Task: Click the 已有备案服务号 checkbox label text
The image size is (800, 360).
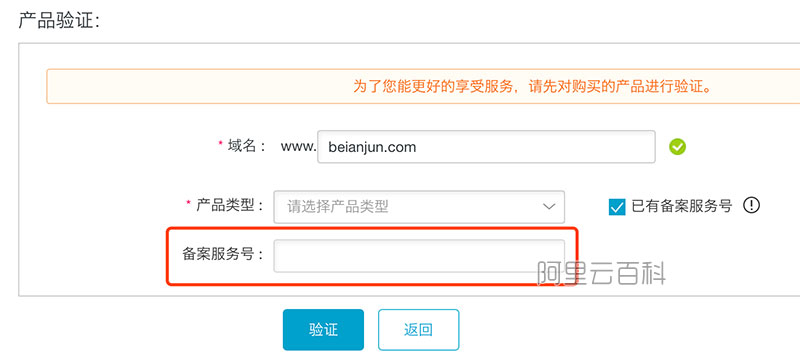Action: [682, 206]
